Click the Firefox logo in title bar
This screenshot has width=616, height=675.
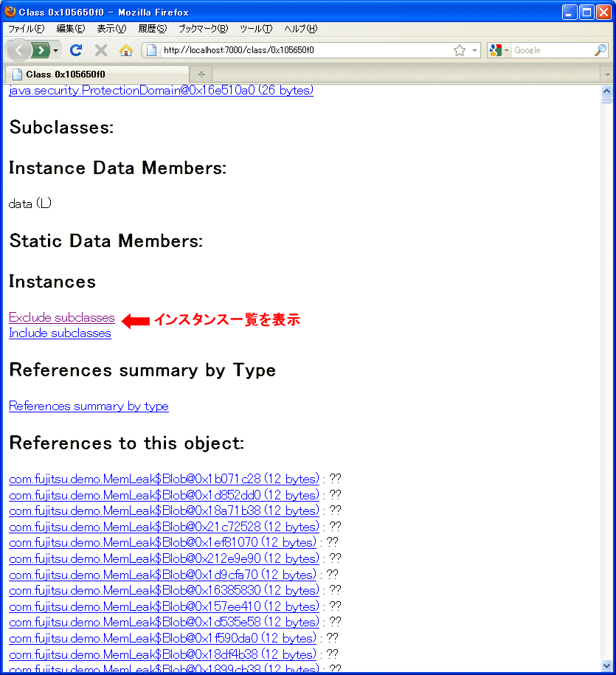10,12
